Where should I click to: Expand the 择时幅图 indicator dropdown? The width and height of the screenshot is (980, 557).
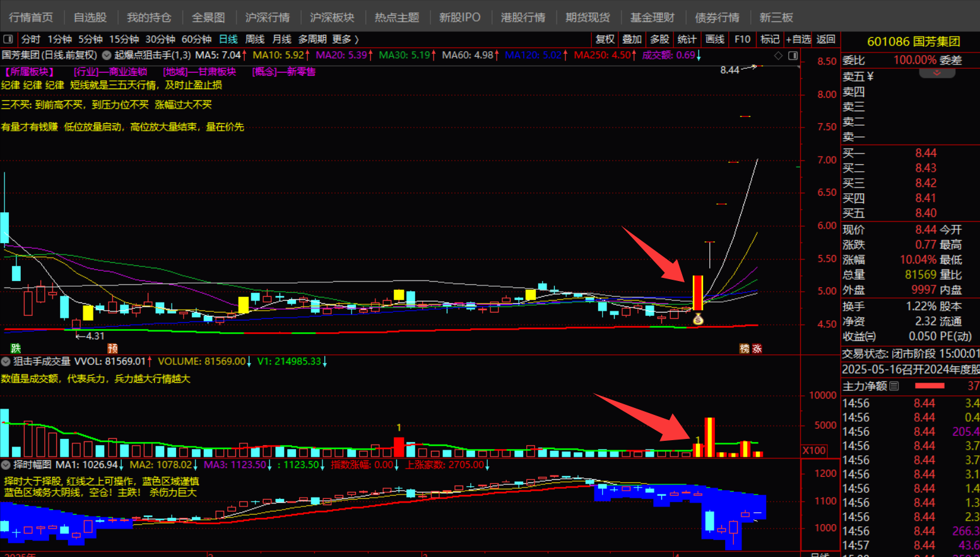(6, 465)
